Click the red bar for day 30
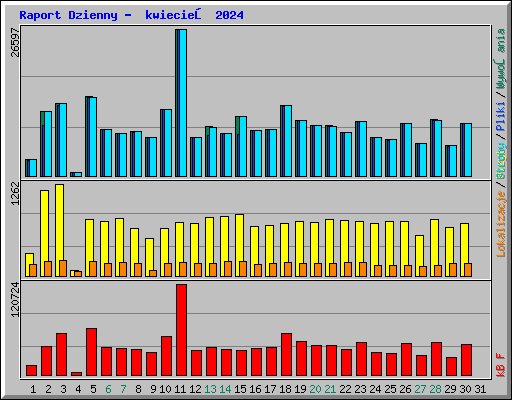Screen dimensions: 512x400 (467, 360)
